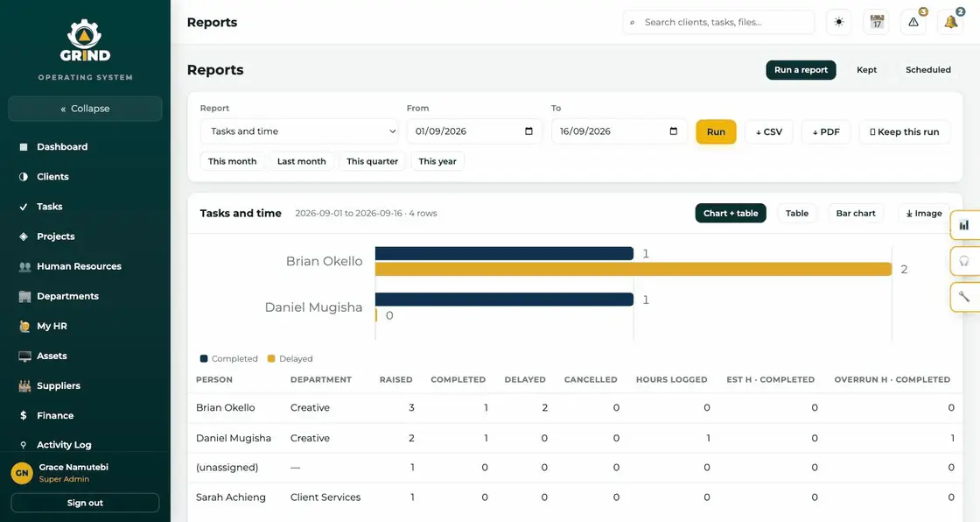Sort by HOURS LOGGED column header
This screenshot has height=522, width=980.
(671, 380)
